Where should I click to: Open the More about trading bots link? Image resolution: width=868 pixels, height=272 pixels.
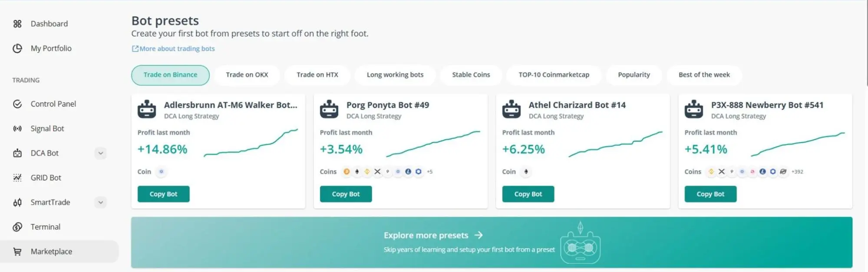(173, 49)
